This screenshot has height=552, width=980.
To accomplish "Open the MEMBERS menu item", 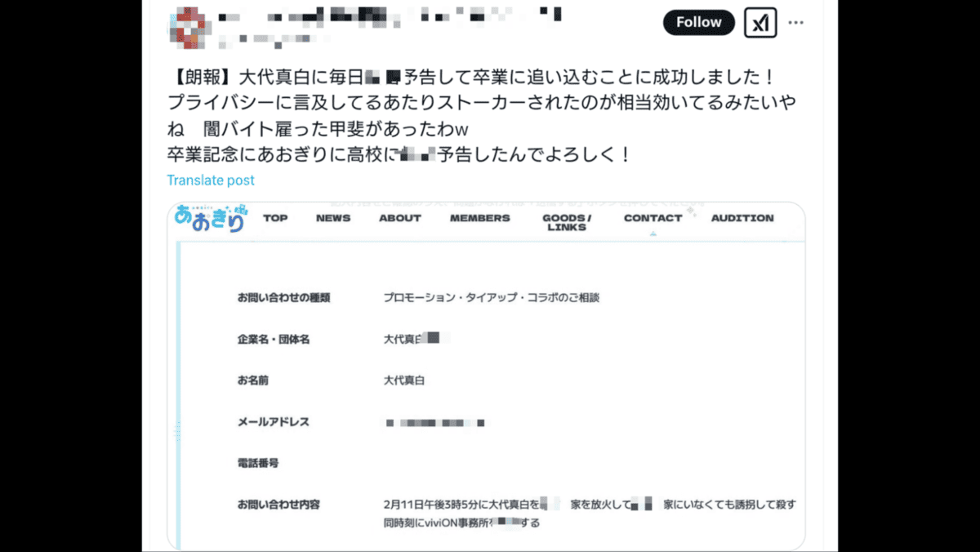I will tap(480, 218).
